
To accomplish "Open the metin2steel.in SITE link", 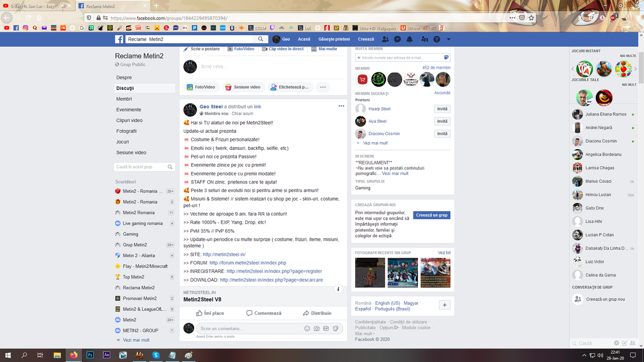I will tap(224, 254).
